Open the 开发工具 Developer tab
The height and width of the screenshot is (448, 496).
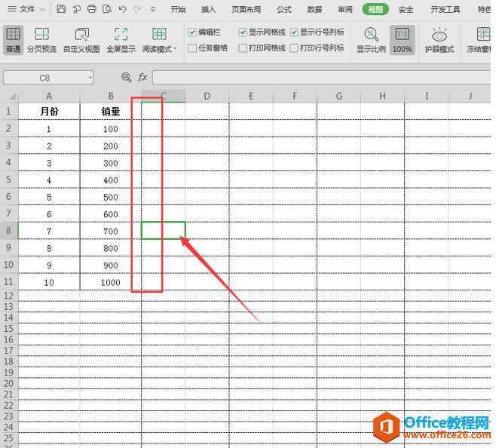coord(445,10)
